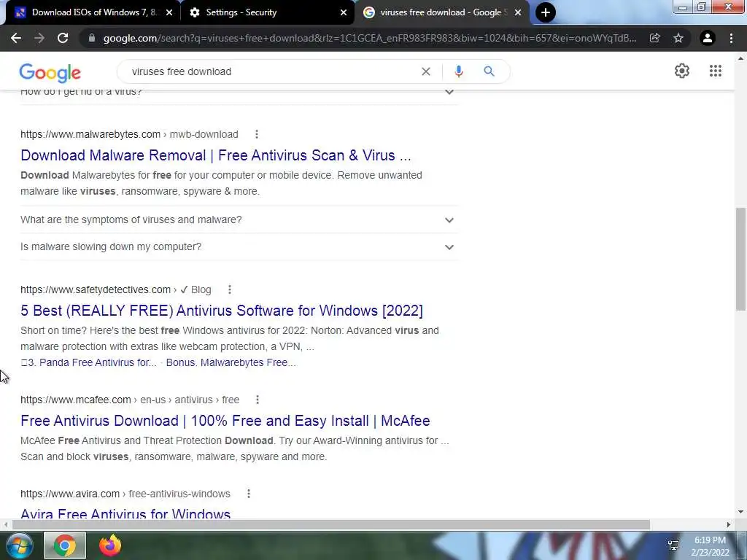Image resolution: width=747 pixels, height=560 pixels.
Task: Click the scroll-down arrow of vertical scrollbar
Action: click(x=740, y=513)
